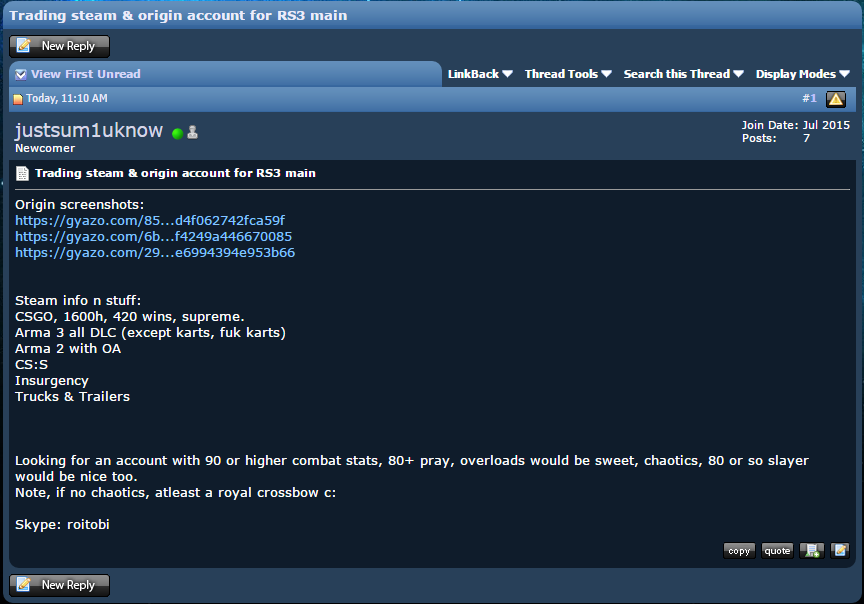
Task: Click 'CS:S' line in post
Action: (31, 365)
